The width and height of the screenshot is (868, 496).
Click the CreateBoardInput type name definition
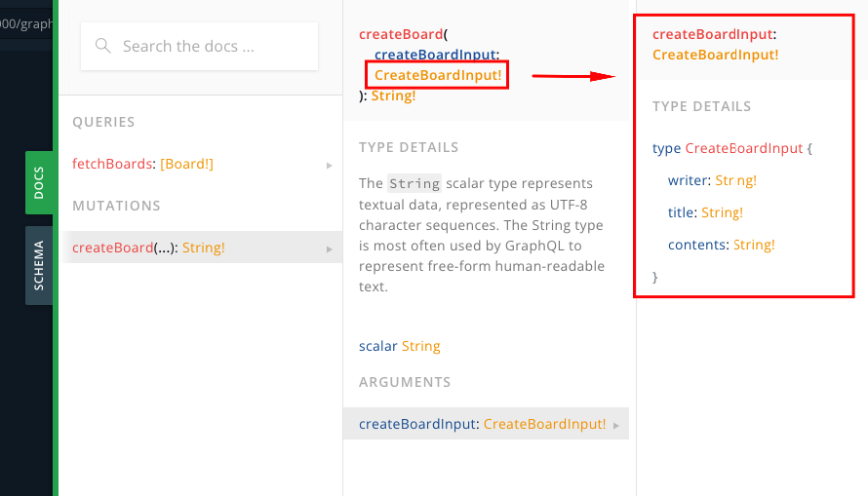pos(743,148)
